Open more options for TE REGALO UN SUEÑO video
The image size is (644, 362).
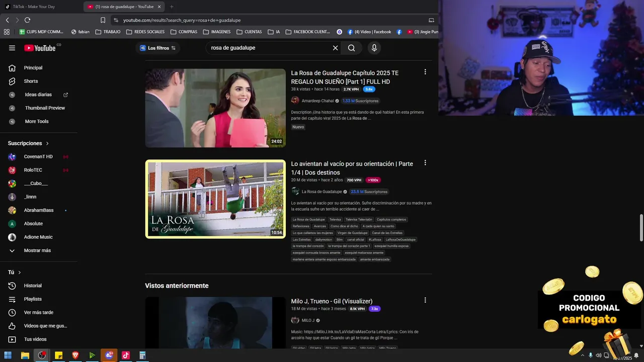click(x=425, y=72)
